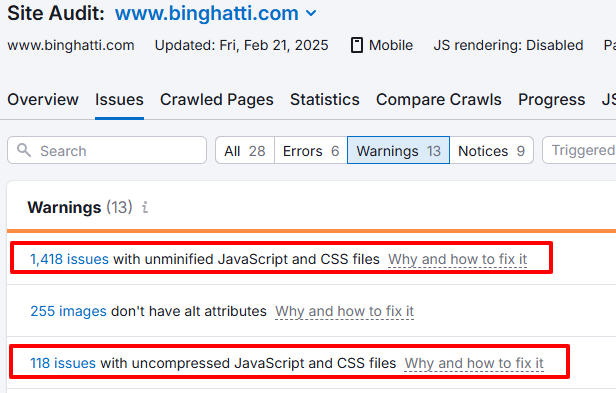Open the 255 images link
Viewport: 616px width, 393px height.
(68, 311)
